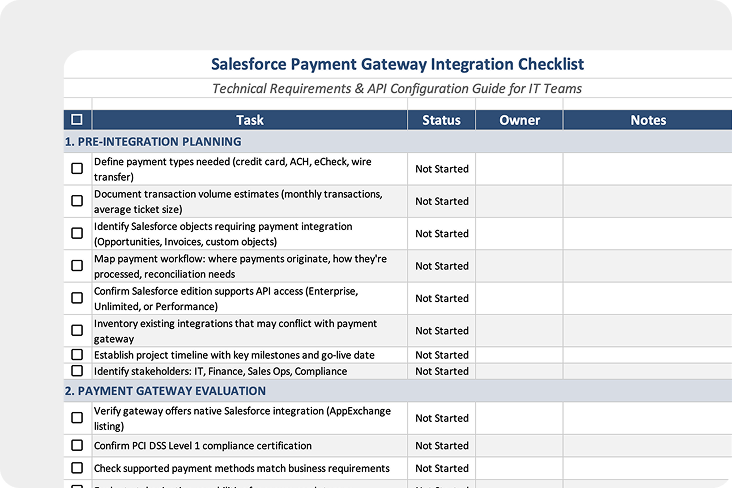732x488 pixels.
Task: Click Status cell for 'Verify gateway offers native' row
Action: pyautogui.click(x=442, y=418)
